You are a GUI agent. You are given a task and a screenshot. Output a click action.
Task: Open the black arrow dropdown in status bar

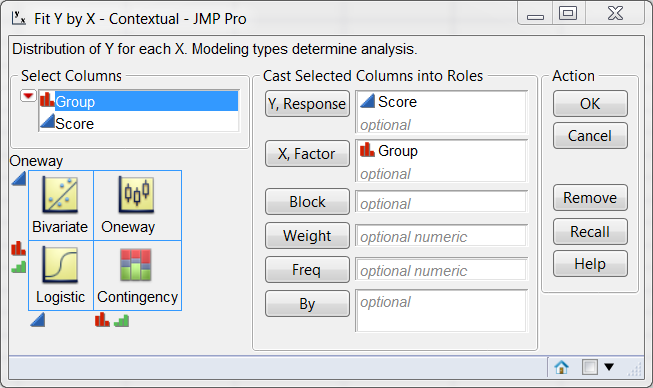609,367
